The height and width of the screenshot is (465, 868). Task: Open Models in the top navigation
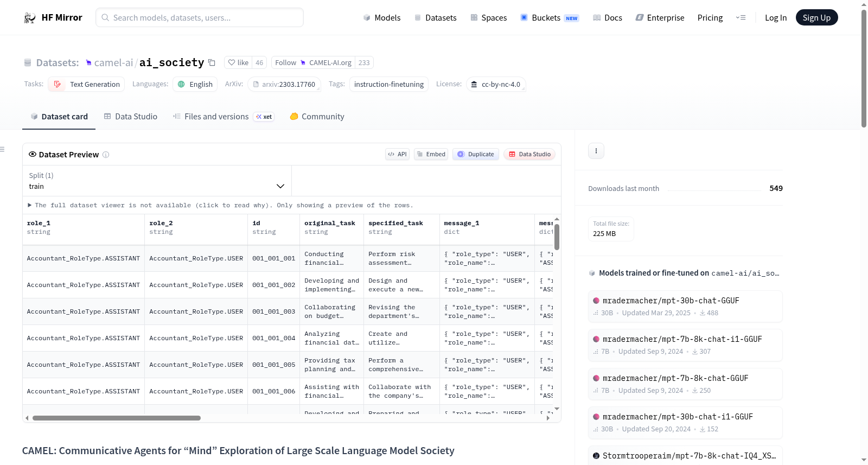click(x=382, y=17)
